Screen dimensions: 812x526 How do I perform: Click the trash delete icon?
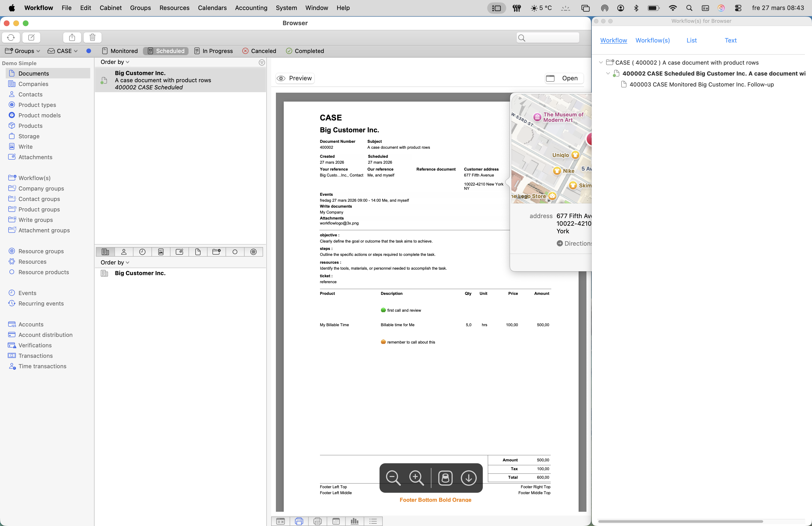click(92, 37)
